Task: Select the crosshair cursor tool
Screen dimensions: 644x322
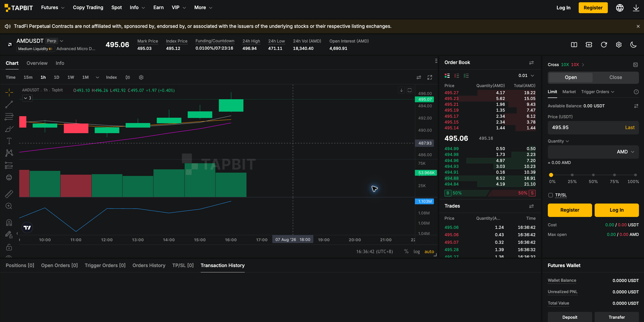Action: tap(9, 92)
